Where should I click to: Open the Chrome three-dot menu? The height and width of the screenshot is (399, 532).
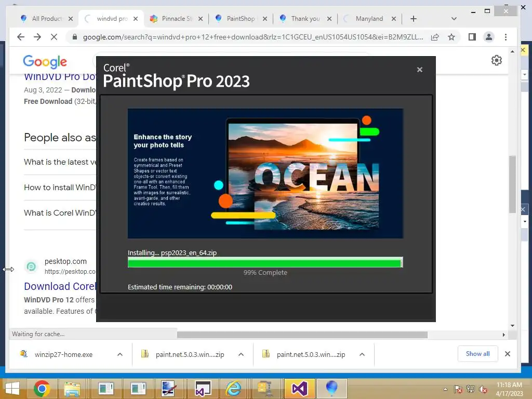pos(506,37)
